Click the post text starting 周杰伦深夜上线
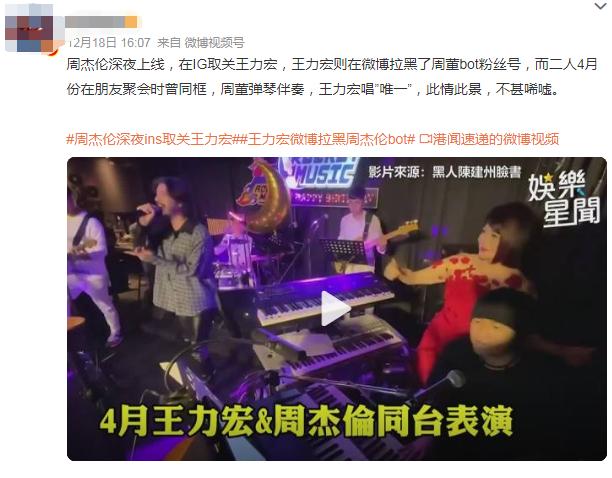This screenshot has width=612, height=478. [332, 76]
